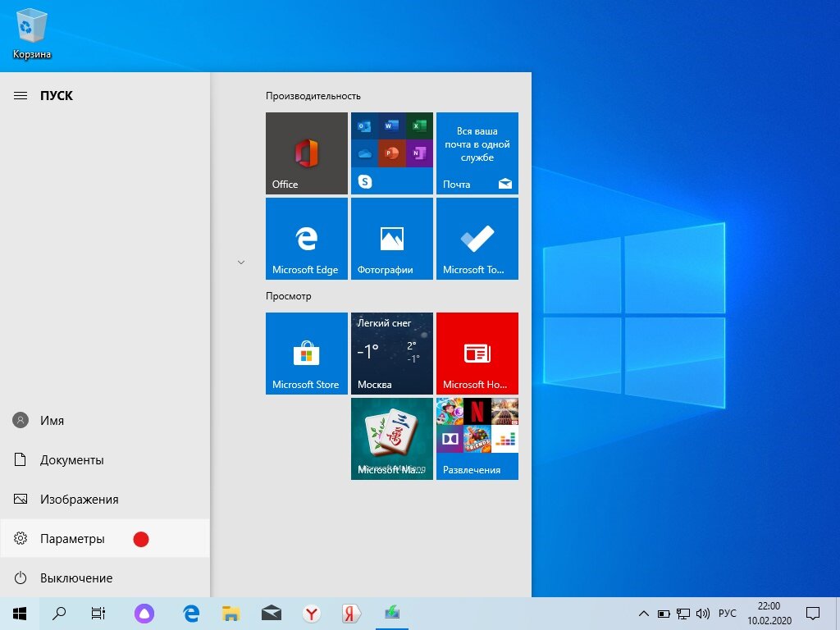Check battery status tray icon
The height and width of the screenshot is (630, 840).
pyautogui.click(x=664, y=614)
